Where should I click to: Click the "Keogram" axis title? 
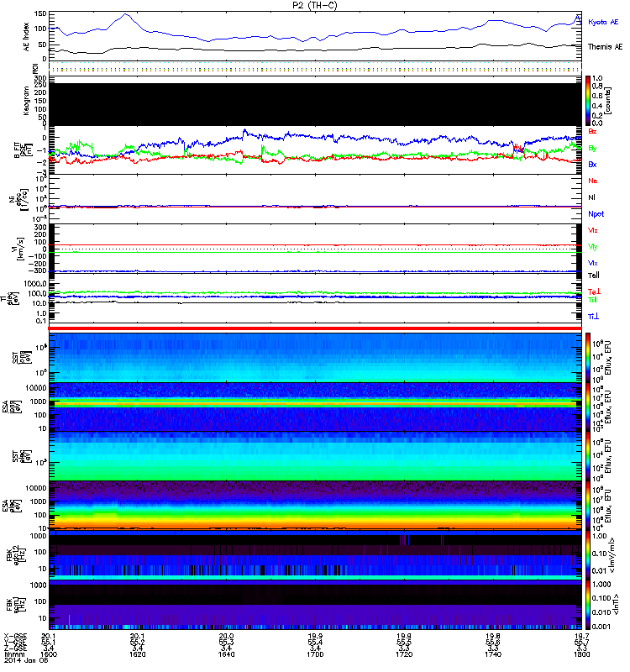tap(26, 102)
